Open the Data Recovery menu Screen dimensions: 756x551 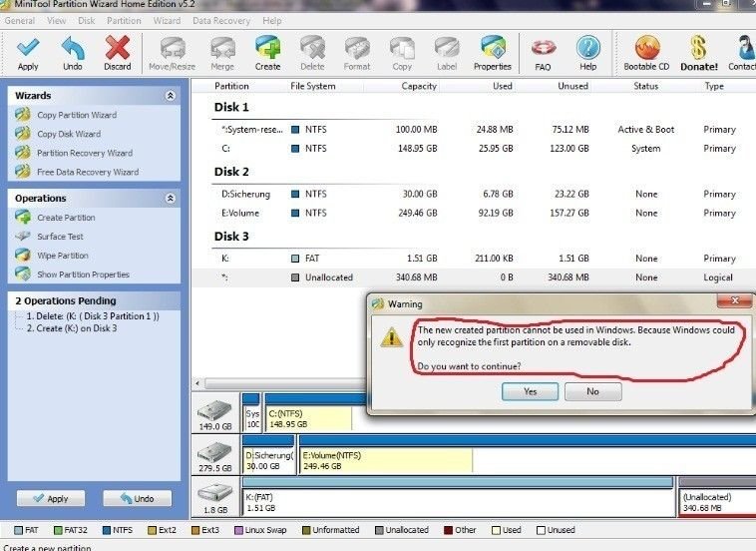(221, 21)
